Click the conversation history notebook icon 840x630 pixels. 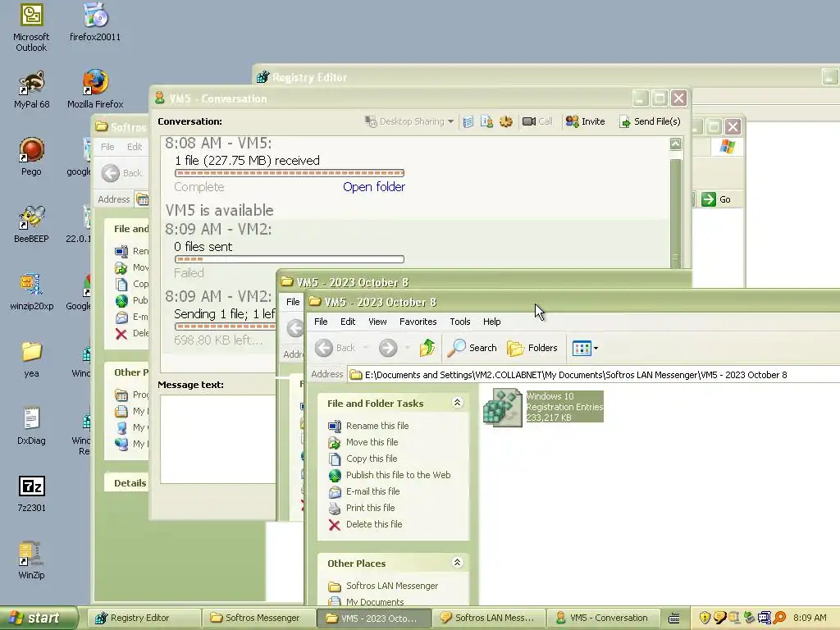[468, 121]
